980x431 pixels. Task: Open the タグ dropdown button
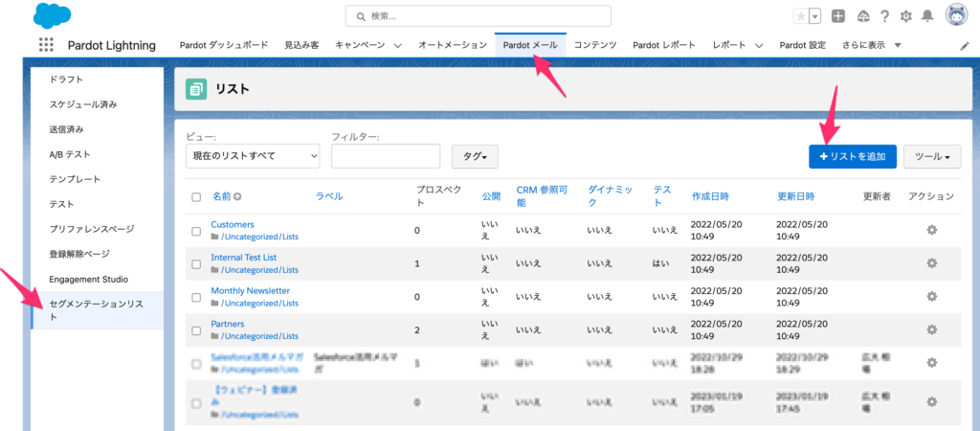coord(475,156)
